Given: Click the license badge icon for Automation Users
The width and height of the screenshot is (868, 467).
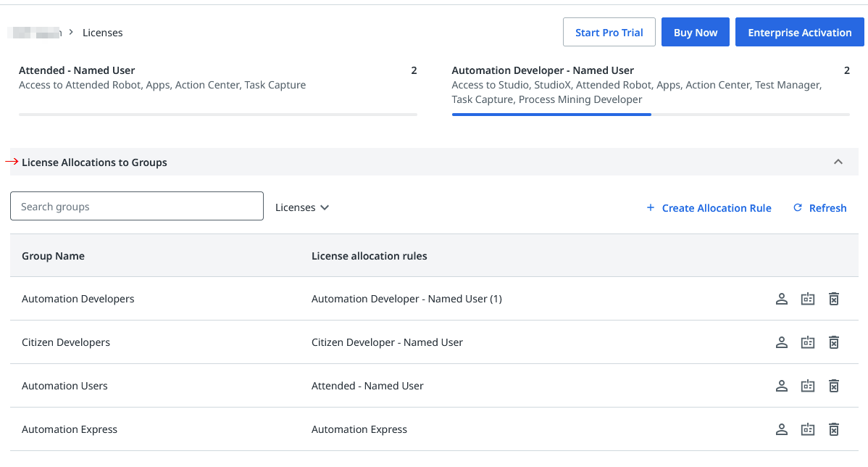Looking at the screenshot, I should [808, 386].
